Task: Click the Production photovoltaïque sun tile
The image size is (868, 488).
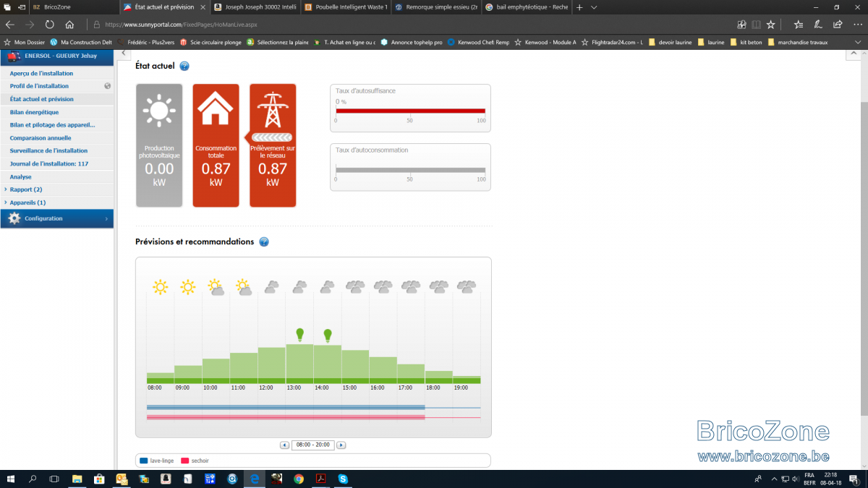Action: [x=159, y=145]
